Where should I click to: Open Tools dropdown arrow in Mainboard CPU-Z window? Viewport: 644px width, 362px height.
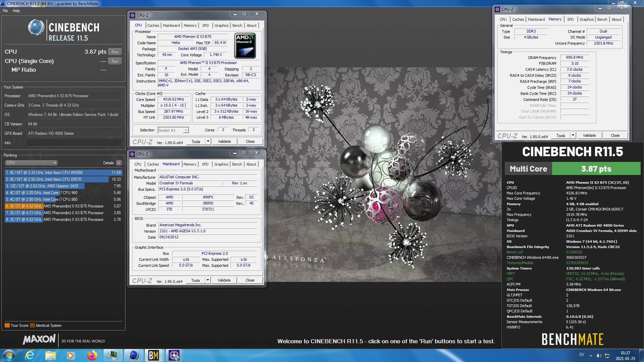click(x=208, y=280)
